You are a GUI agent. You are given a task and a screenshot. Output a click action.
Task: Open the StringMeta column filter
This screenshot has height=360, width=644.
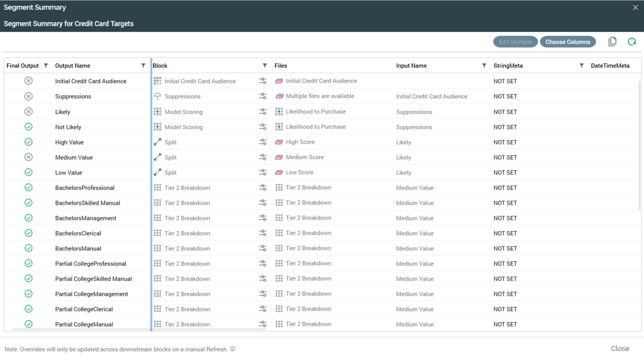[x=581, y=66]
